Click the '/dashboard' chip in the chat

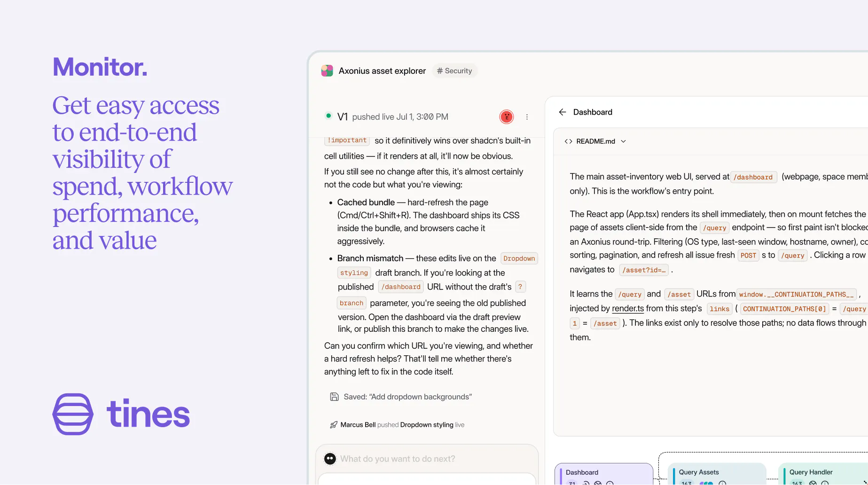[401, 287]
